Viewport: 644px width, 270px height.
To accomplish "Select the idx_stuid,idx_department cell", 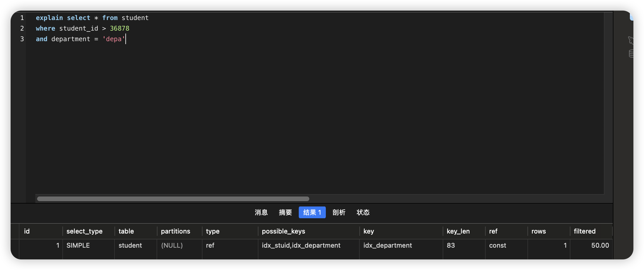I will coord(309,245).
